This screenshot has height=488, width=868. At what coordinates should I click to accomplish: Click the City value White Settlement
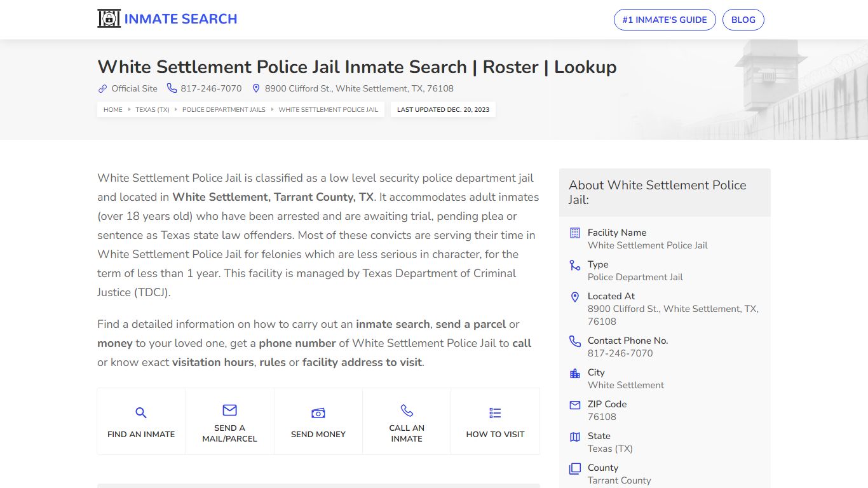[x=626, y=385]
